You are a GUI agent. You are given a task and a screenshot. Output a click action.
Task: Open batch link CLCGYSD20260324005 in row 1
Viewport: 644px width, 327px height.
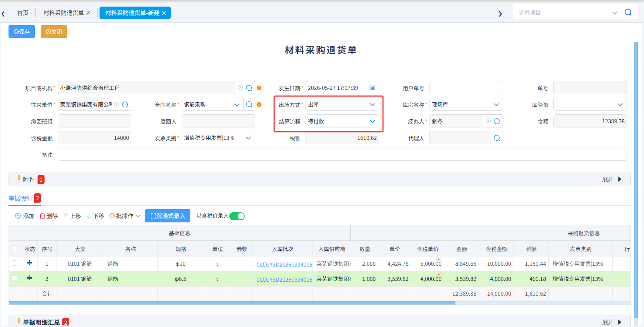coord(284,264)
